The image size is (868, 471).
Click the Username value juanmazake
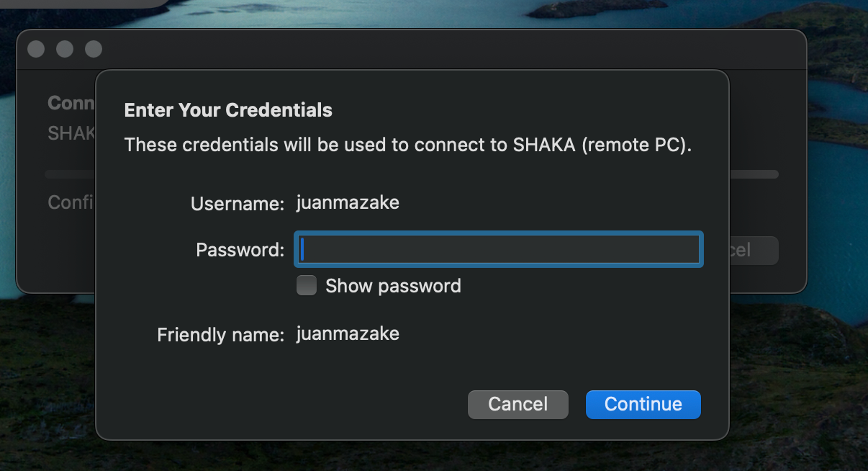(348, 202)
